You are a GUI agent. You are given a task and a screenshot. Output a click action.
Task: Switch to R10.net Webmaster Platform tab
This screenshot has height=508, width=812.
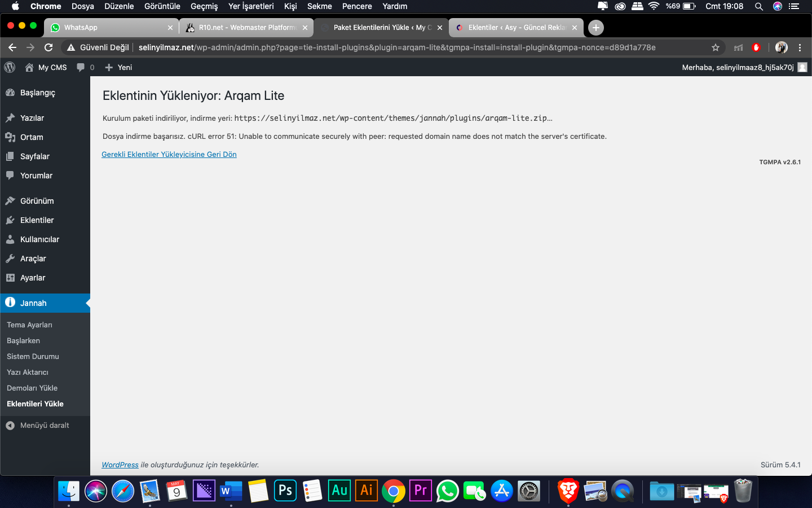(246, 27)
